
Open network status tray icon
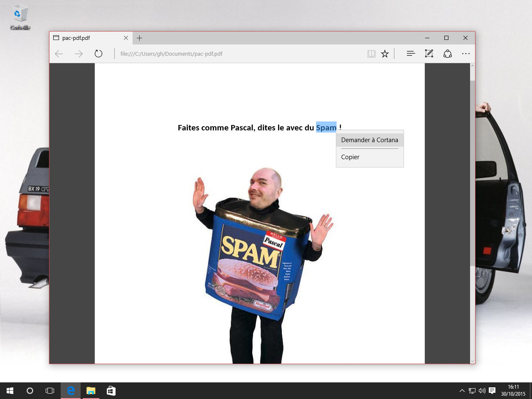472,391
